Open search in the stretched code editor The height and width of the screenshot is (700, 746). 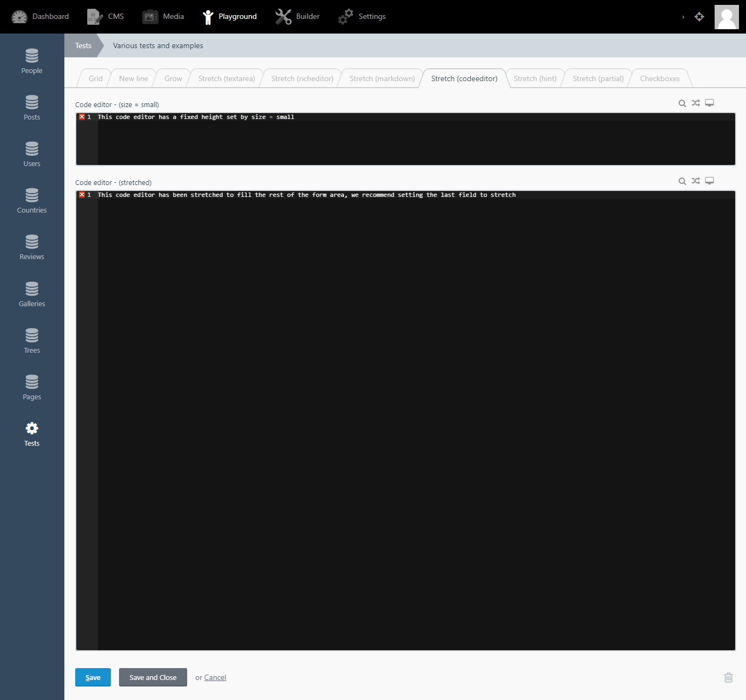coord(682,181)
